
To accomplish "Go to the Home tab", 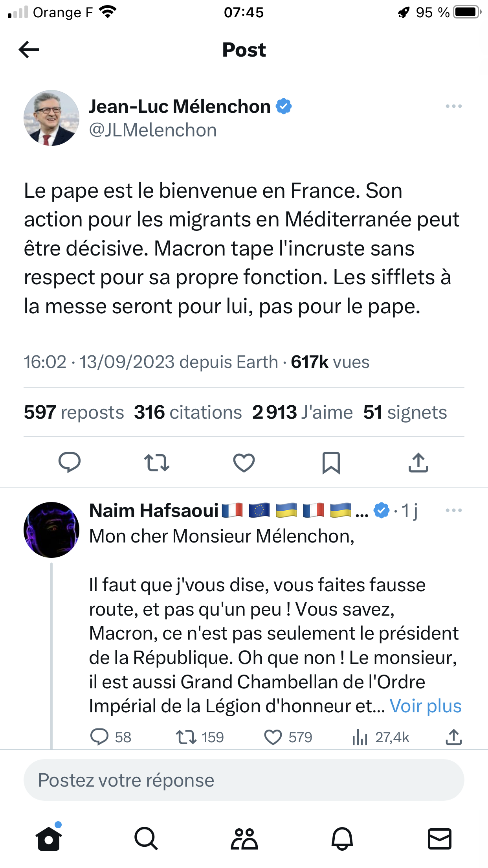I will pyautogui.click(x=49, y=839).
